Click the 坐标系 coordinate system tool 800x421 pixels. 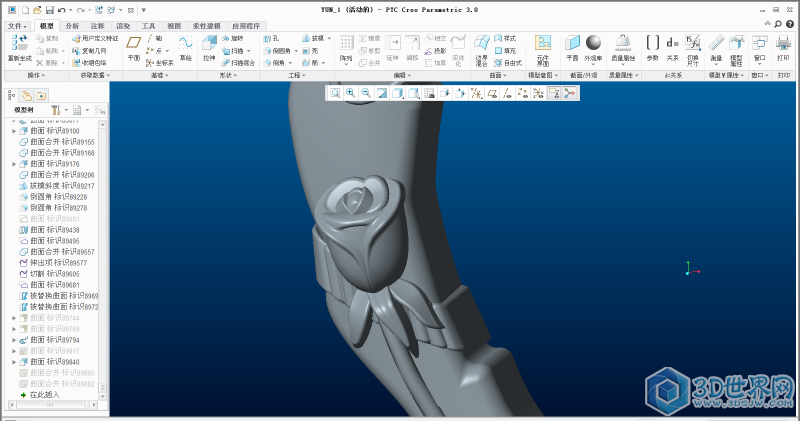coord(160,63)
